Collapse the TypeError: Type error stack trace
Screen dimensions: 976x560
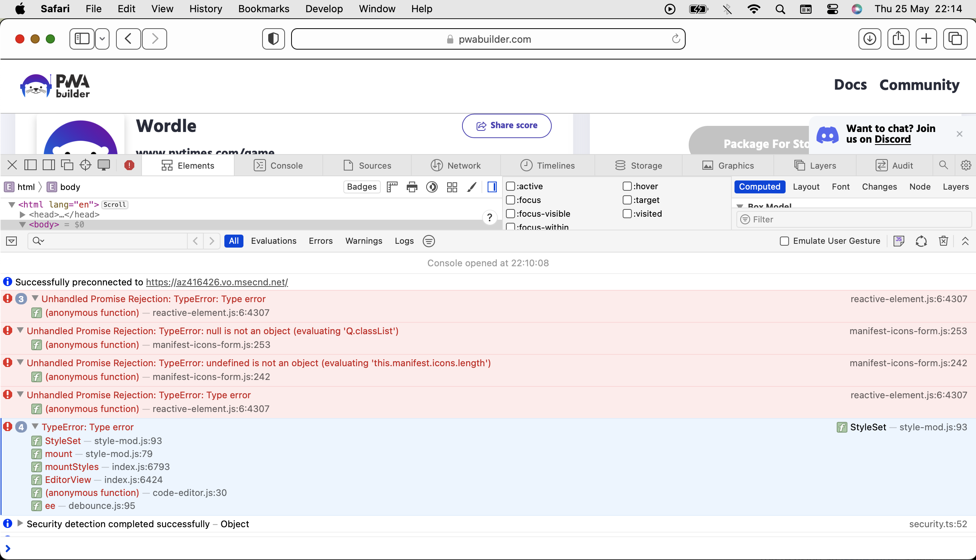35,427
